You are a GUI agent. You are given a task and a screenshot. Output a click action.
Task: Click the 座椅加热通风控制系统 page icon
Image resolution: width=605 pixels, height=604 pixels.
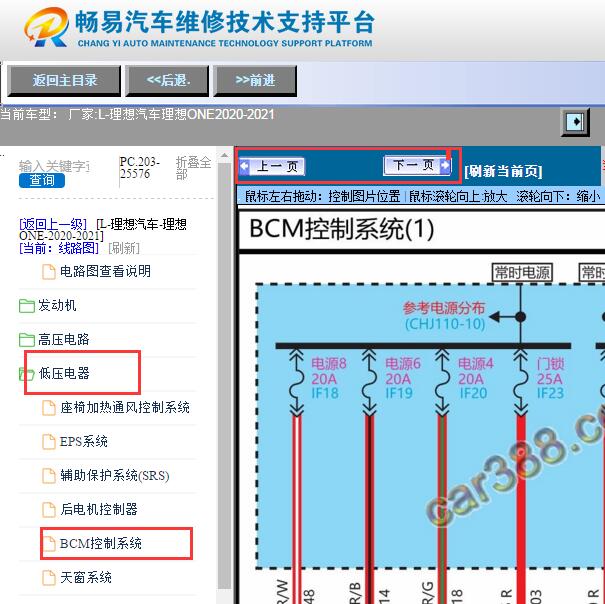point(49,408)
